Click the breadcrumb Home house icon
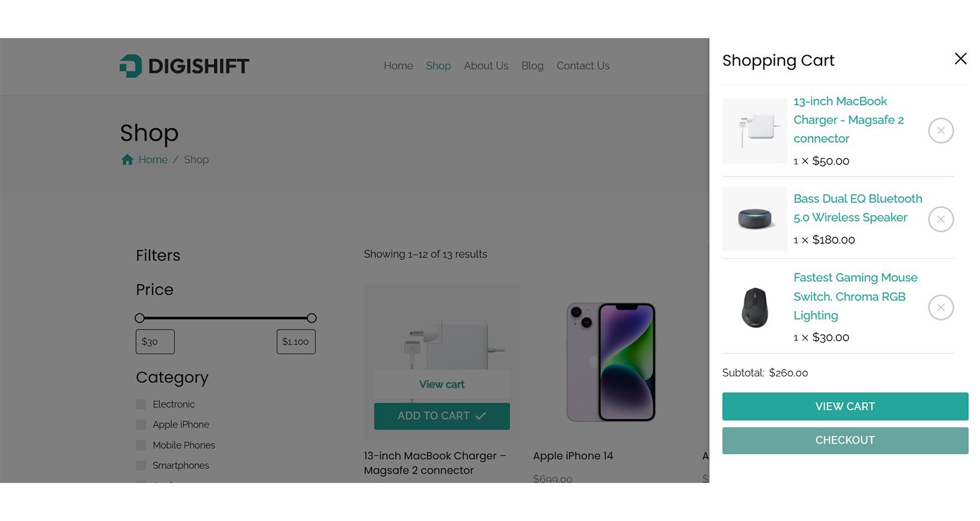Screen dimensions: 980x521 [127, 160]
